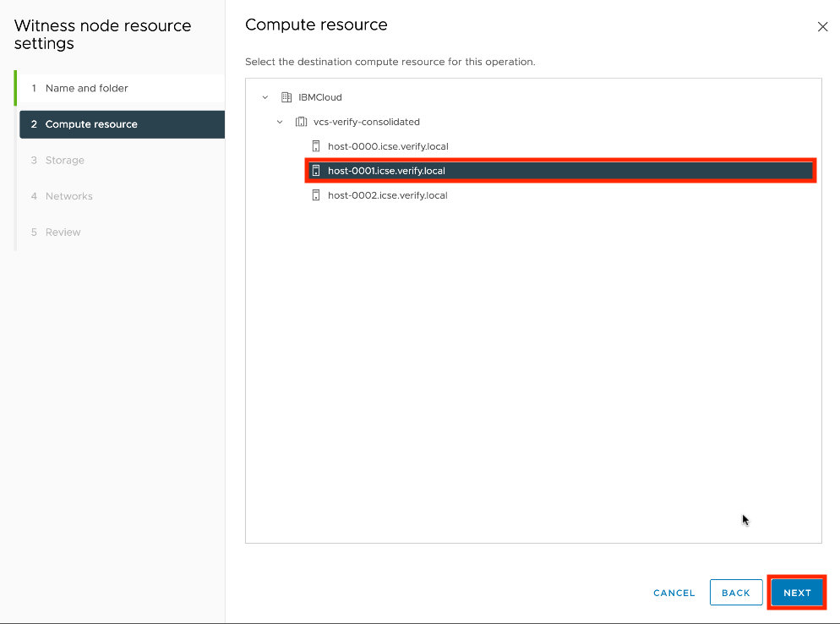Click the IBMCloud datacenter icon
The width and height of the screenshot is (840, 624).
286,97
